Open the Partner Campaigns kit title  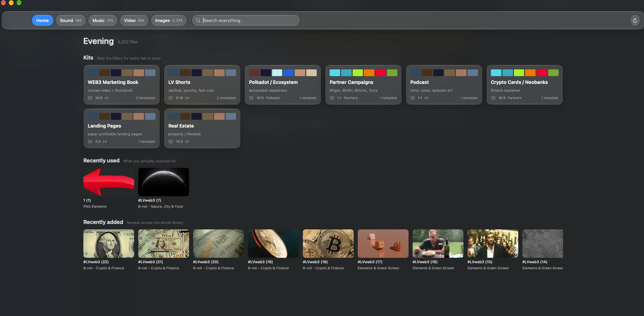click(x=351, y=82)
